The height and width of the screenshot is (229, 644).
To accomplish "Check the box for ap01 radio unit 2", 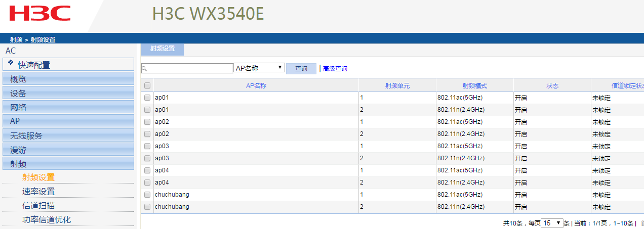I will tap(147, 110).
